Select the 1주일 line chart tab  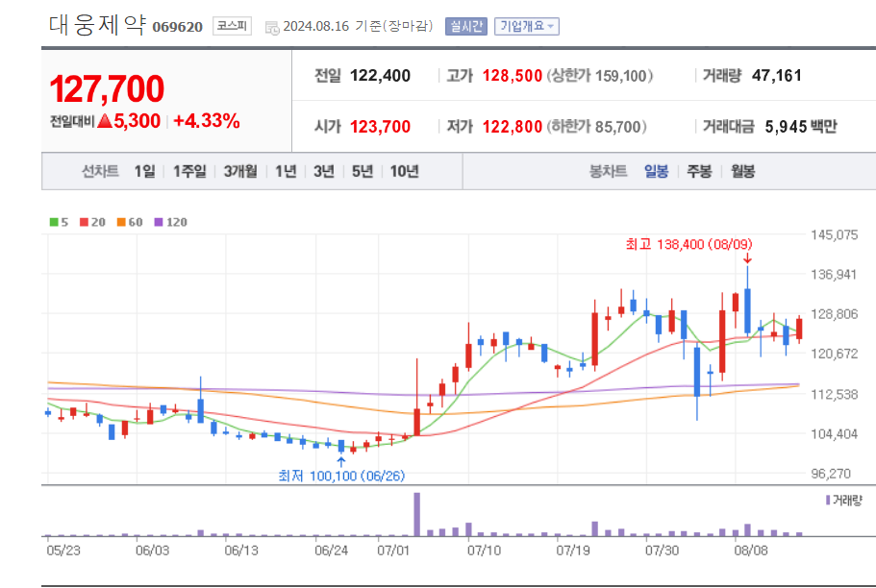(x=189, y=171)
